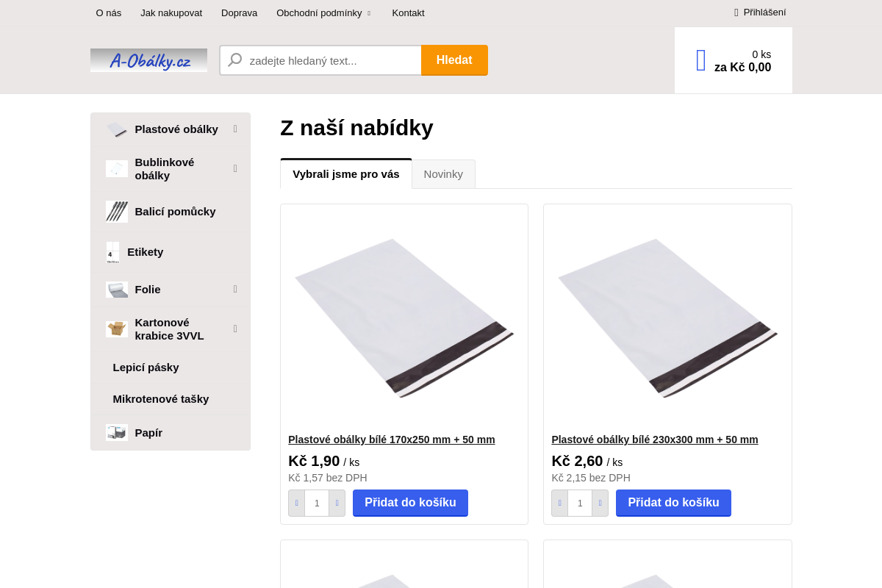The image size is (882, 588).
Task: Expand the Plastové obálky submenu chevron
Action: pyautogui.click(x=234, y=129)
